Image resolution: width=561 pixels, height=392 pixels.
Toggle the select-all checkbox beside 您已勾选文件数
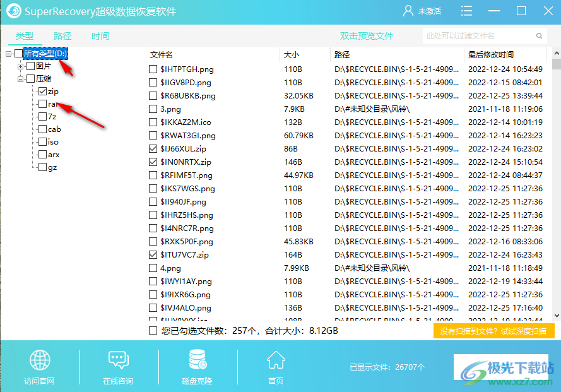click(153, 330)
